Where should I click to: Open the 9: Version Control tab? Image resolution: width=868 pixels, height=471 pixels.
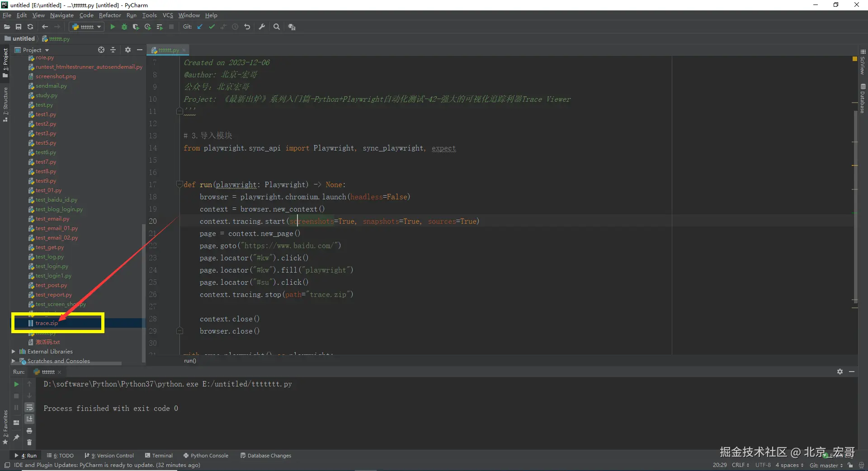[x=109, y=456]
